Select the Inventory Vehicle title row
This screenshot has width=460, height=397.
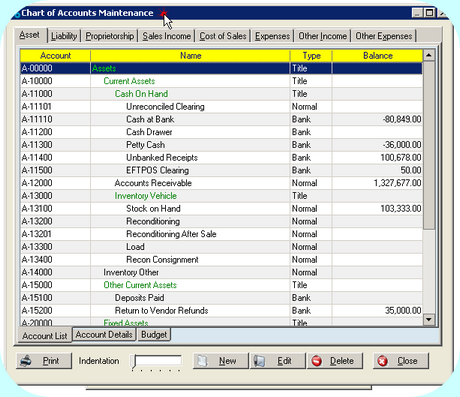(x=221, y=196)
